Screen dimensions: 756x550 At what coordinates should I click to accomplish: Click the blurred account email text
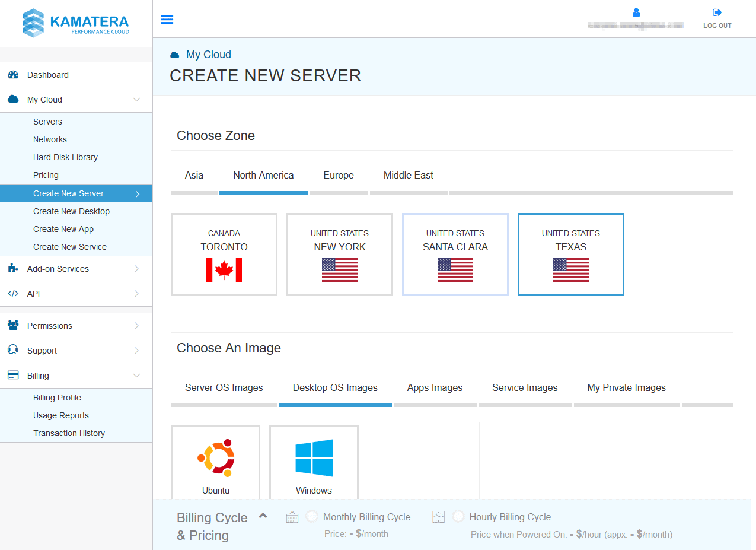[x=636, y=26]
